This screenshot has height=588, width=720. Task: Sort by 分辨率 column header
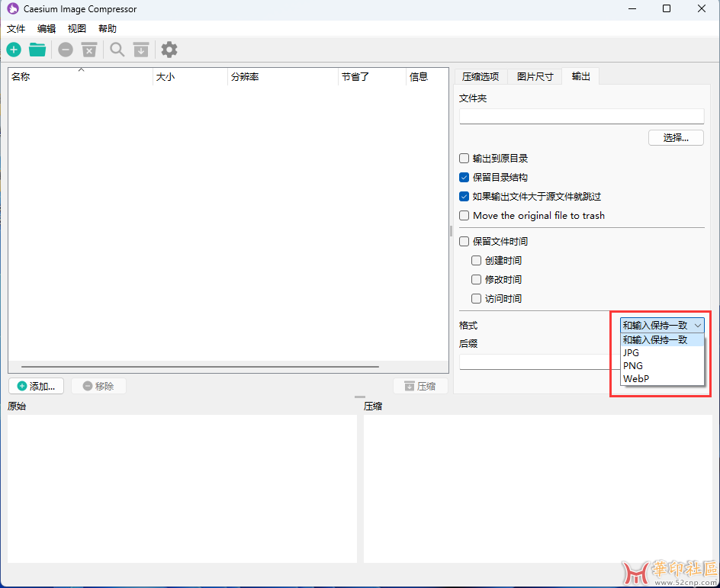coord(283,77)
